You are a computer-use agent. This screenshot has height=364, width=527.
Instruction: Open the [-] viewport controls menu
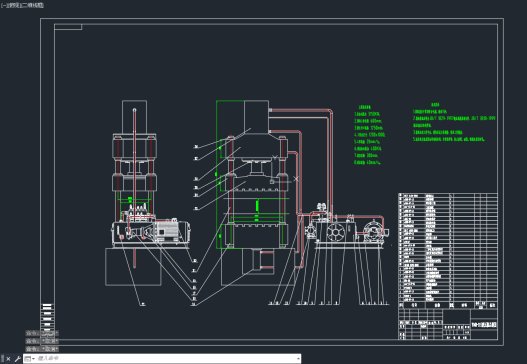pos(4,5)
